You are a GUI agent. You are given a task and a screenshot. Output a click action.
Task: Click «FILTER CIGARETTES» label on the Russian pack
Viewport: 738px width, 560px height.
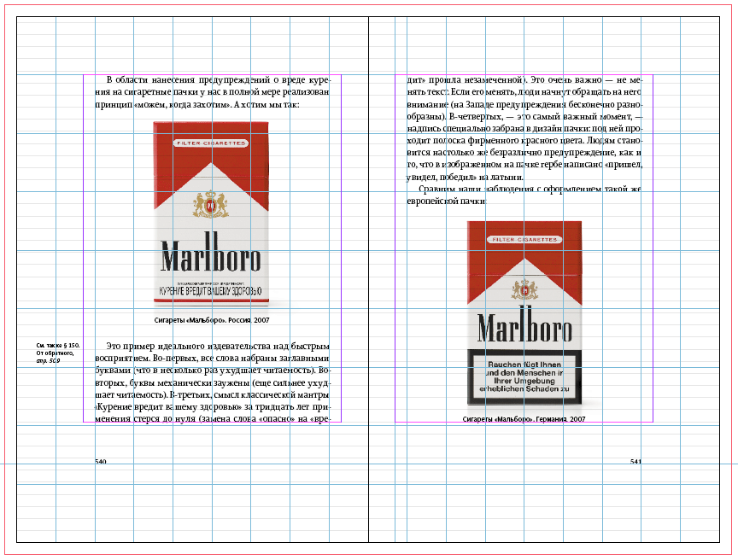tap(210, 143)
